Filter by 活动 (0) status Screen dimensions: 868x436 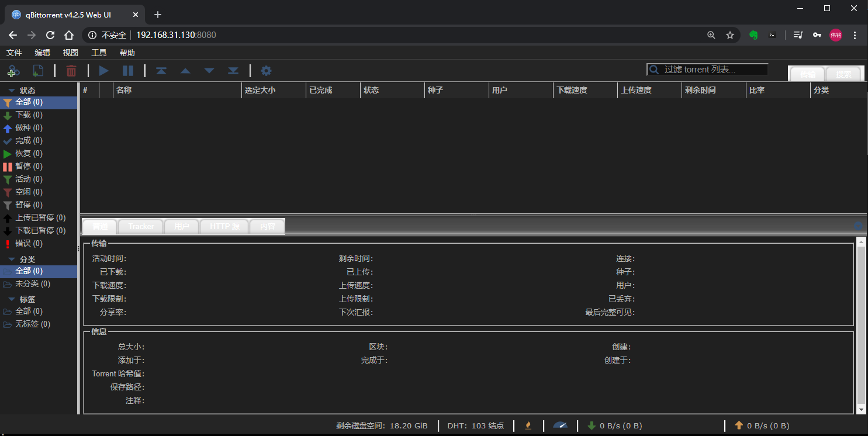39,179
